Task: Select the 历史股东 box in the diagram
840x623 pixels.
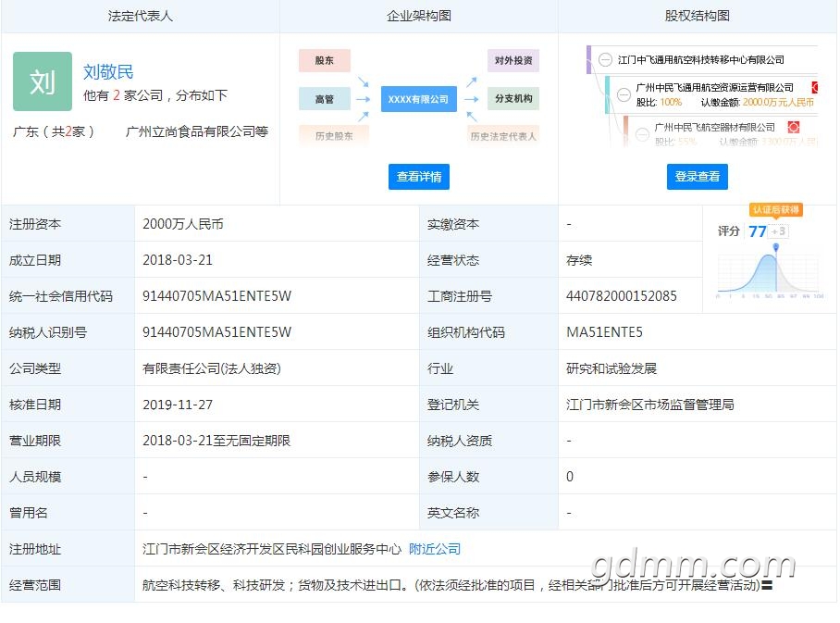Action: click(334, 136)
